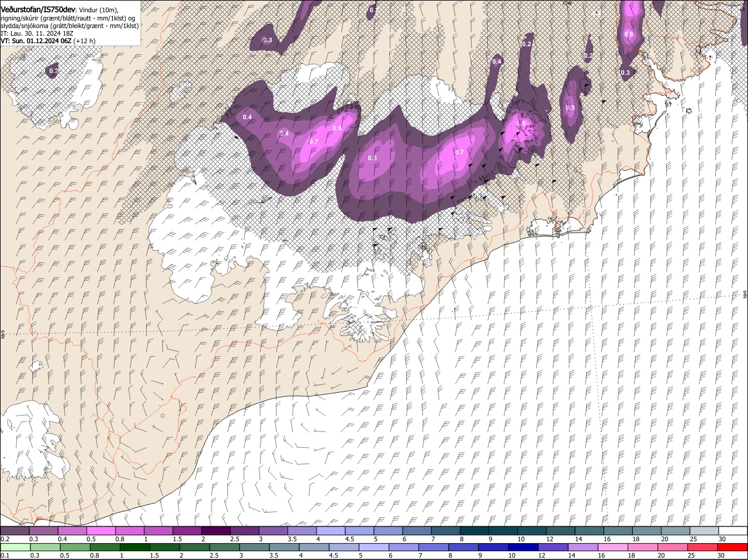Click the 'rigning/skúrir' legend description line
Image resolution: width=748 pixels, height=560 pixels.
coord(68,18)
